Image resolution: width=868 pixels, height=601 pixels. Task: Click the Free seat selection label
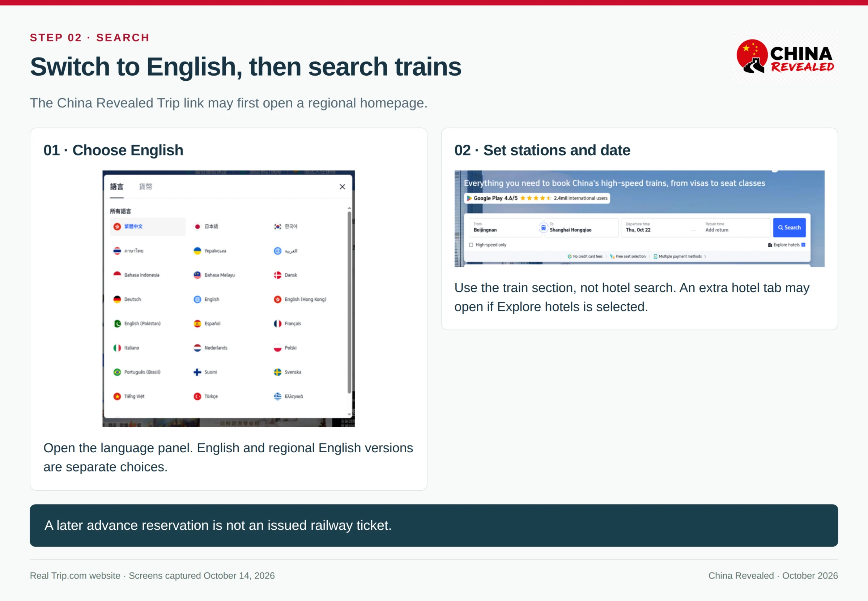[x=628, y=257]
